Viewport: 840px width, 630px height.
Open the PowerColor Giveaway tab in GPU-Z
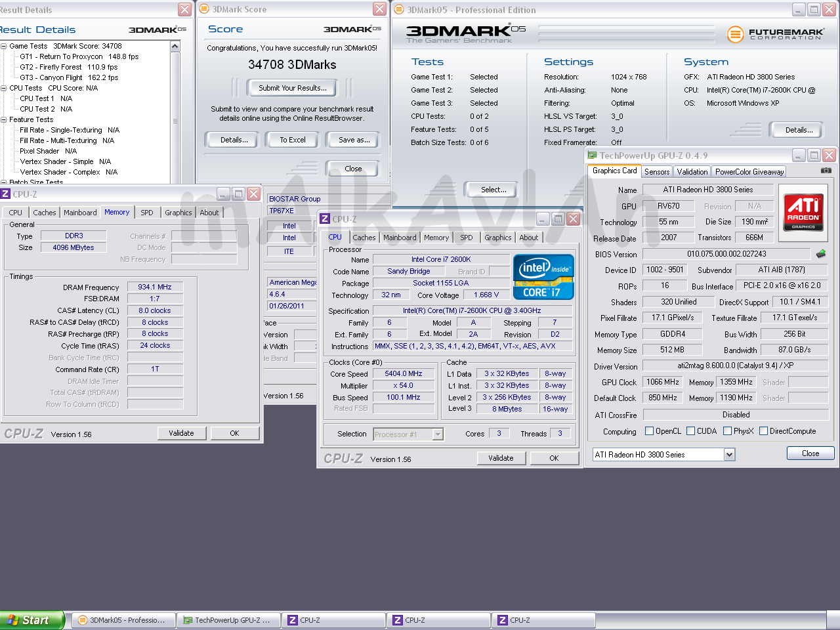click(x=749, y=172)
